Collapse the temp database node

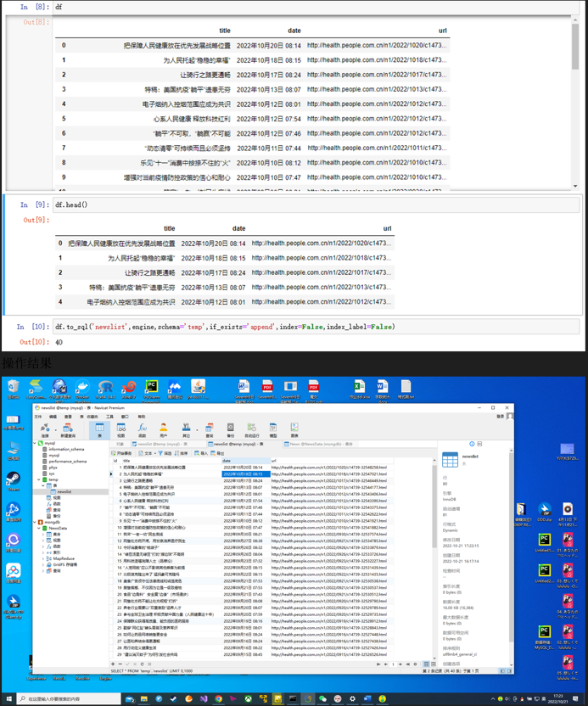click(x=39, y=479)
